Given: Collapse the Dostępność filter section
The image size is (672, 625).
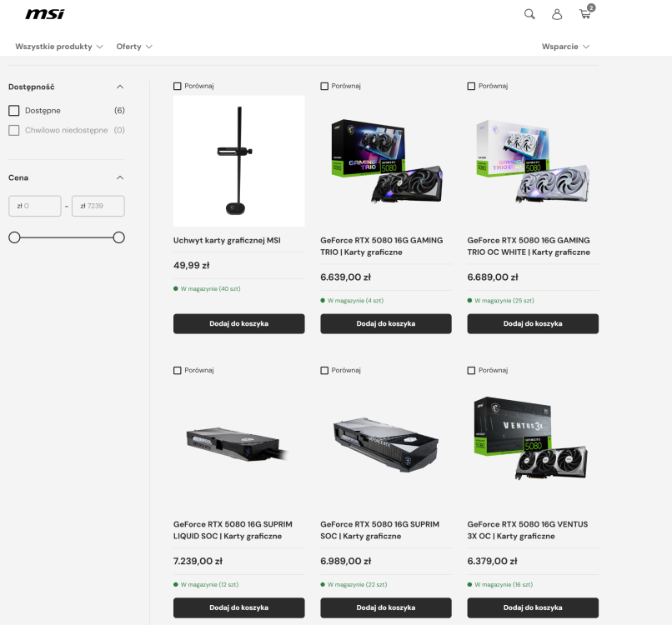Looking at the screenshot, I should tap(120, 87).
